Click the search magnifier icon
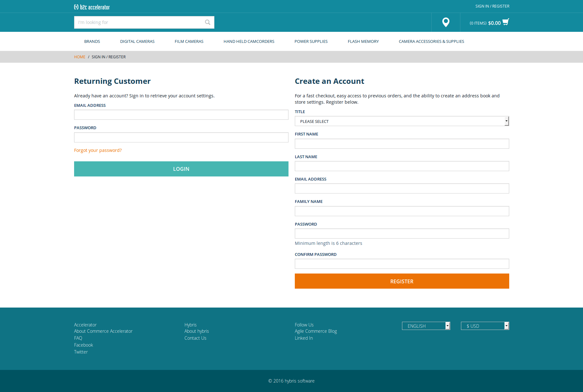This screenshot has width=583, height=392. point(207,22)
